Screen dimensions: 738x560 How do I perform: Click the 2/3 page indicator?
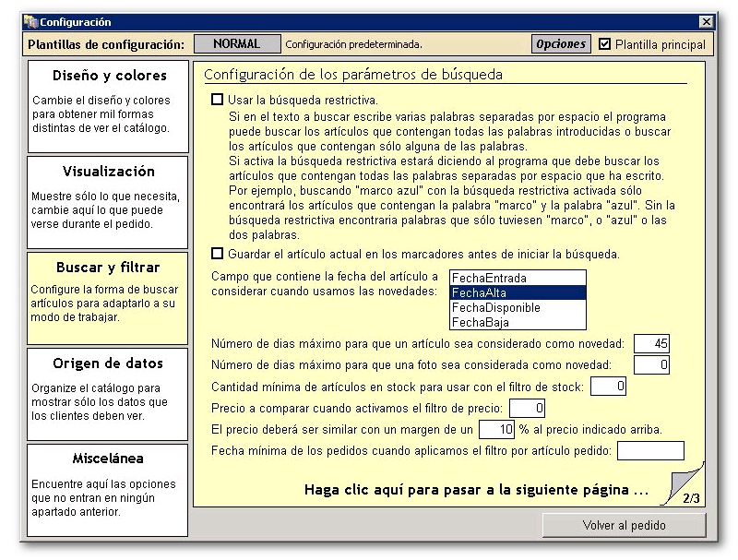click(x=691, y=498)
